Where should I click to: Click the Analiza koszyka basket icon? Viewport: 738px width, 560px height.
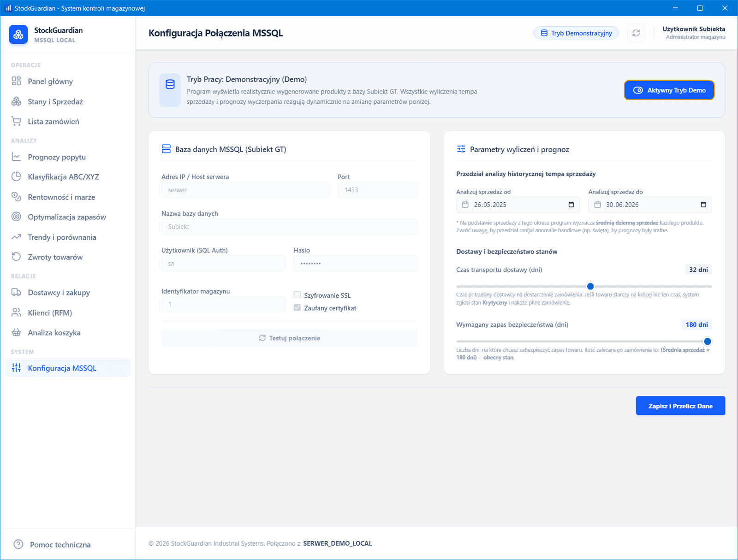16,332
